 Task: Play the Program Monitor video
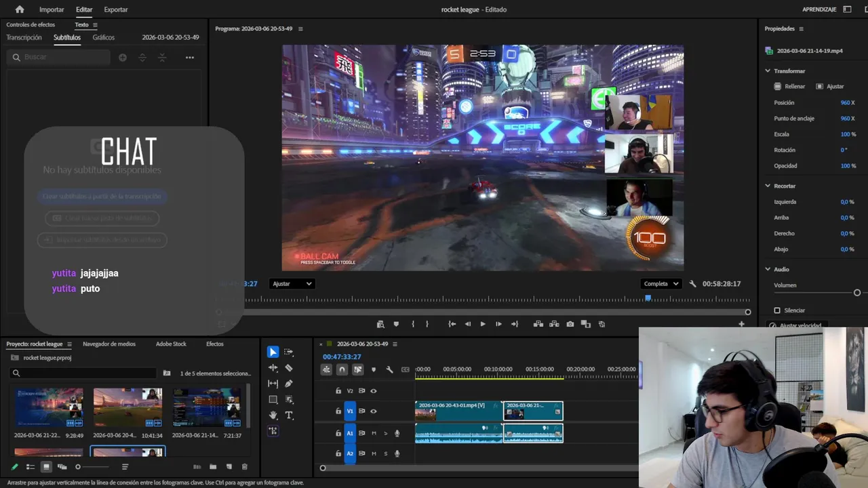coord(483,324)
